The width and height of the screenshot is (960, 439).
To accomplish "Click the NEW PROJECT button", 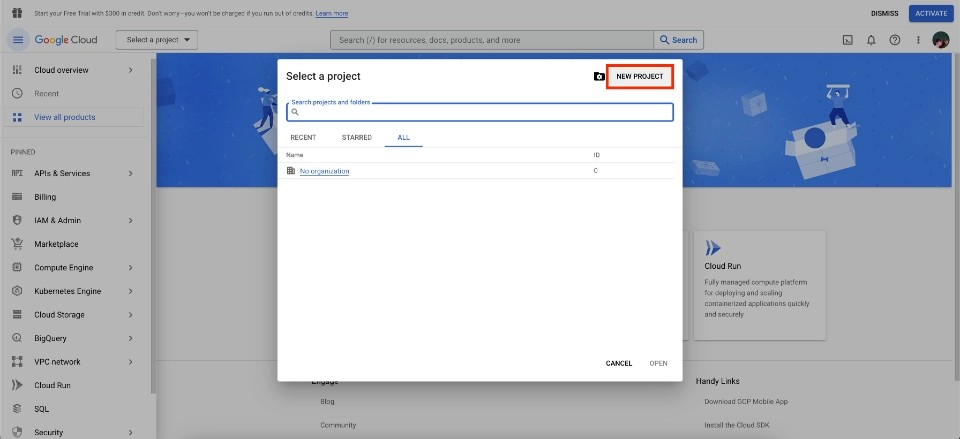I will [640, 77].
